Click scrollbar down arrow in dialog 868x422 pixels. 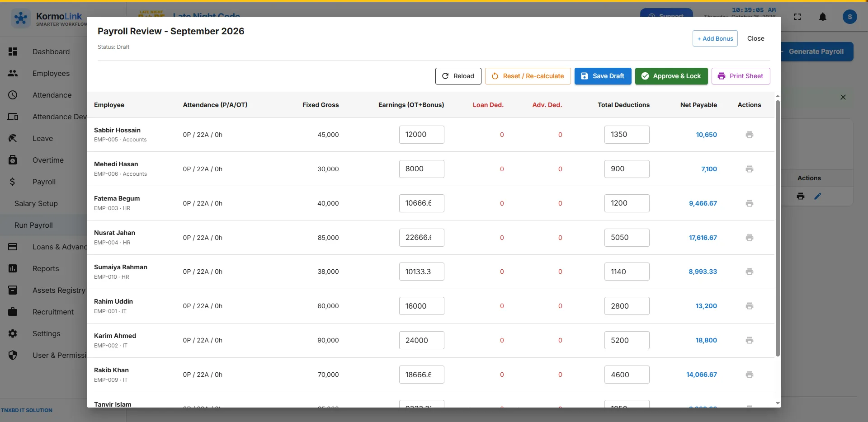[778, 403]
